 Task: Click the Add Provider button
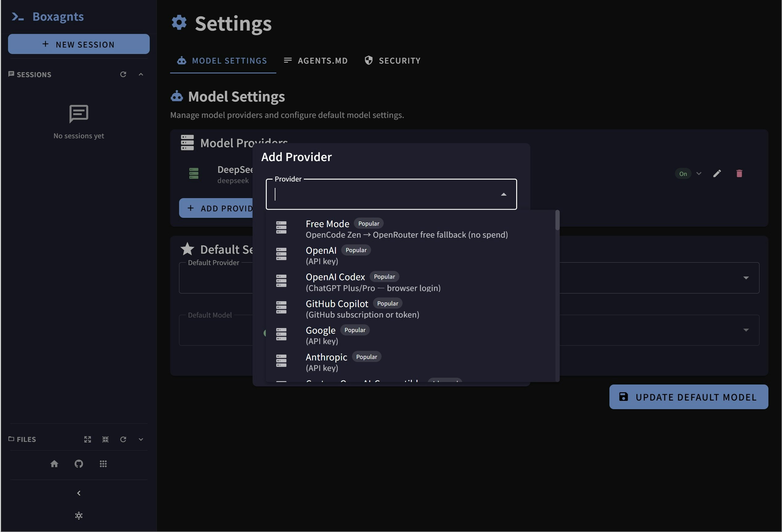[x=216, y=208]
